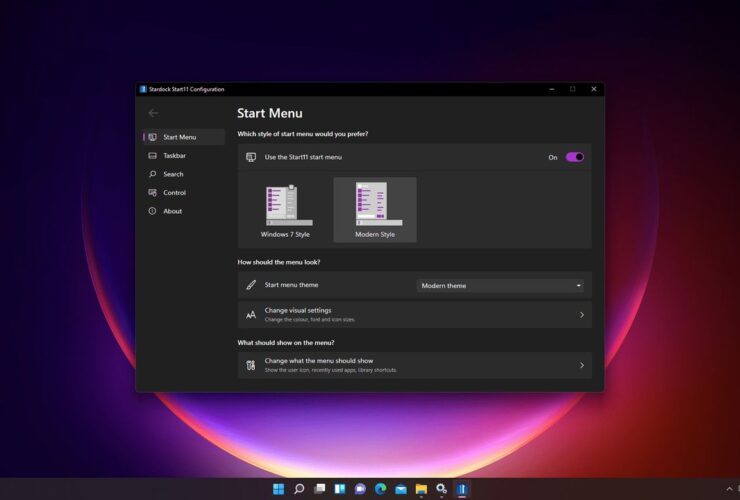740x500 pixels.
Task: Click the Start11 app icon on taskbar
Action: point(462,489)
